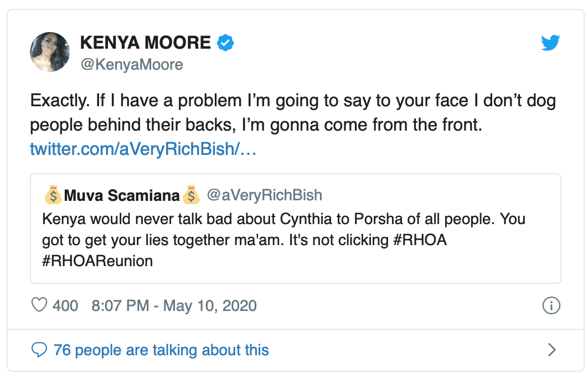Viewport: 588px width, 384px height.
Task: Like the tweet with the heart icon
Action: pos(39,305)
